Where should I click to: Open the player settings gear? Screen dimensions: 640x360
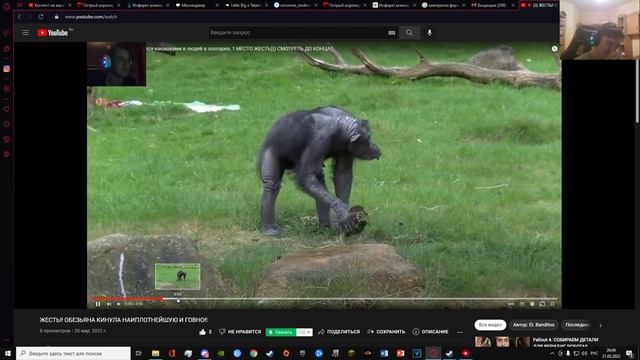coord(532,304)
